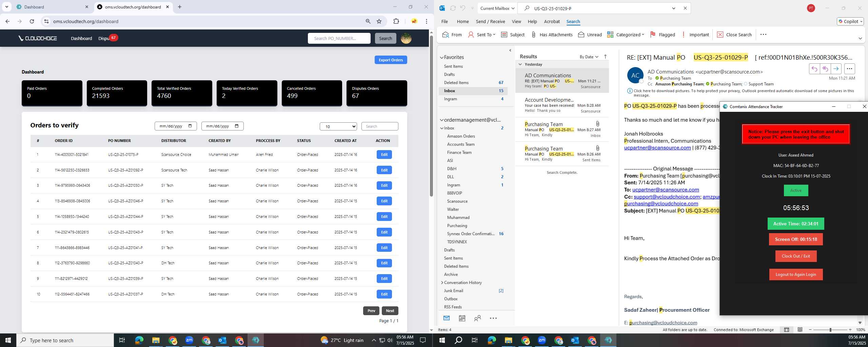Filter Unread messages in Outlook
Image resolution: width=868 pixels, height=347 pixels.
click(x=590, y=35)
